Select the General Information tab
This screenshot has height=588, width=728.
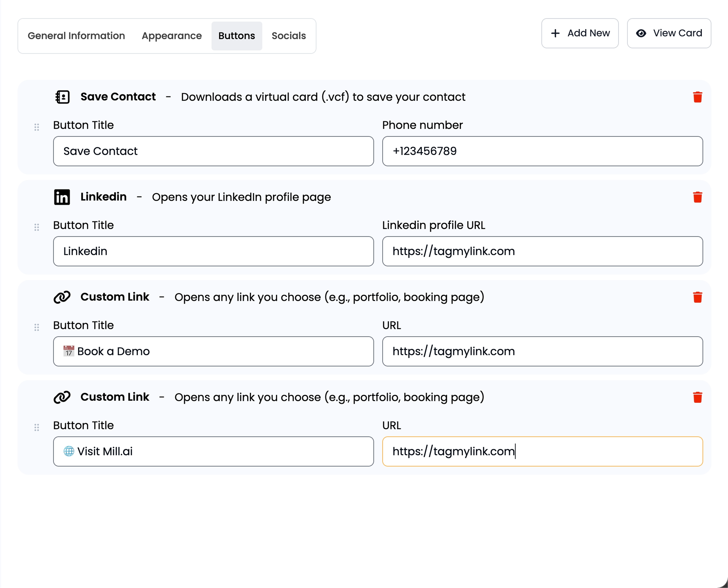click(x=76, y=36)
